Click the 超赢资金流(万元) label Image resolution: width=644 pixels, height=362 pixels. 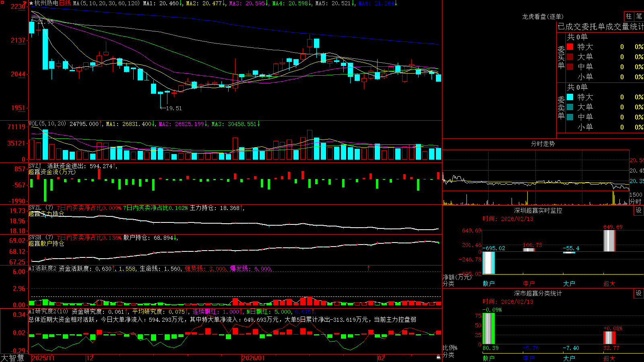pos(52,172)
